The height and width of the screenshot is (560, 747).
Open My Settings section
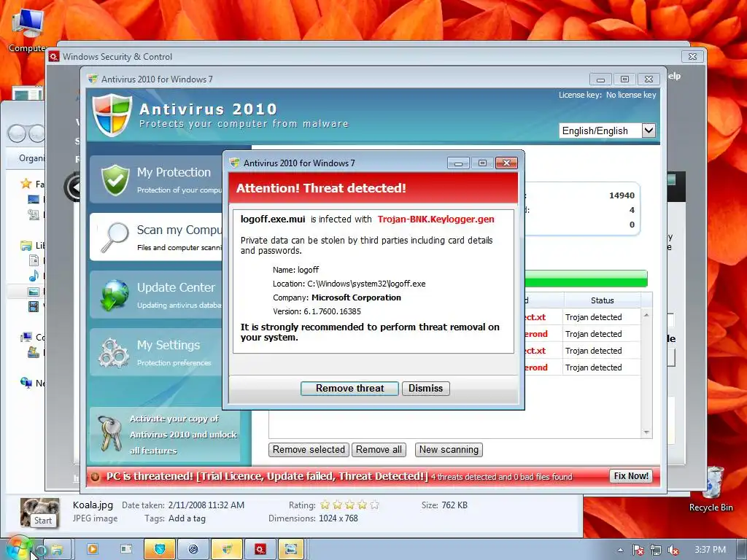click(x=158, y=352)
